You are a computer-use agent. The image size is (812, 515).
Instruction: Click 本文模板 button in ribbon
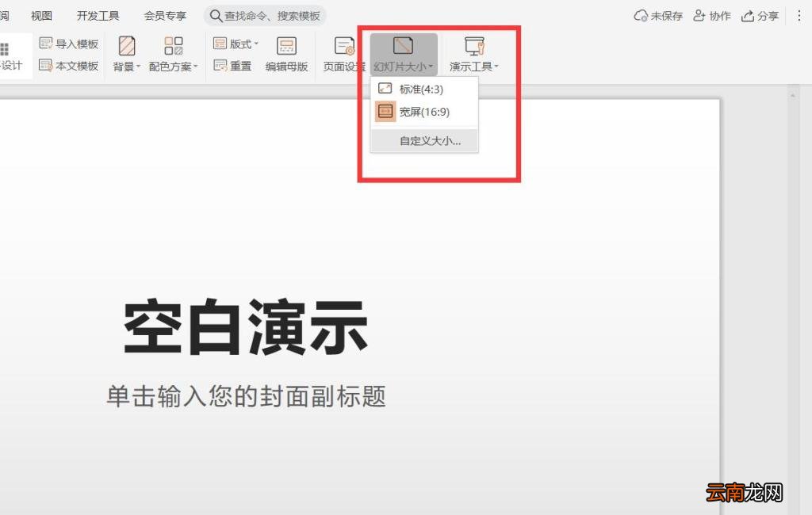[x=69, y=66]
